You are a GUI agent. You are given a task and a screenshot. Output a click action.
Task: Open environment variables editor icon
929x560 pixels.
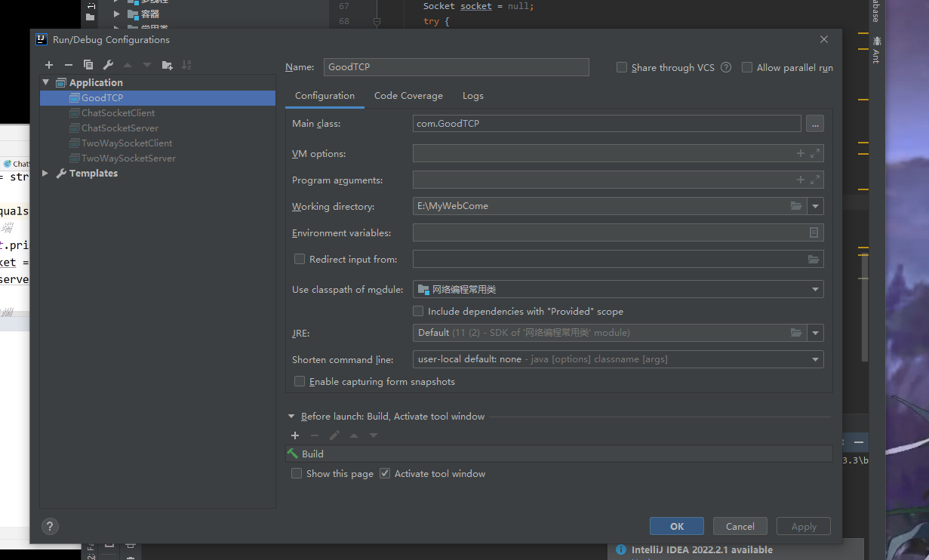[814, 232]
